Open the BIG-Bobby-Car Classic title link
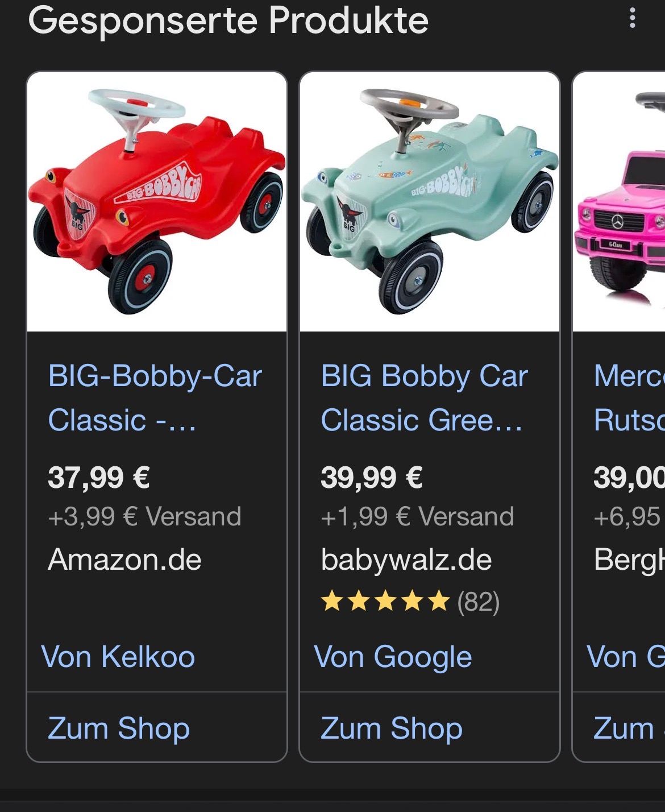The height and width of the screenshot is (812, 665). coord(155,397)
